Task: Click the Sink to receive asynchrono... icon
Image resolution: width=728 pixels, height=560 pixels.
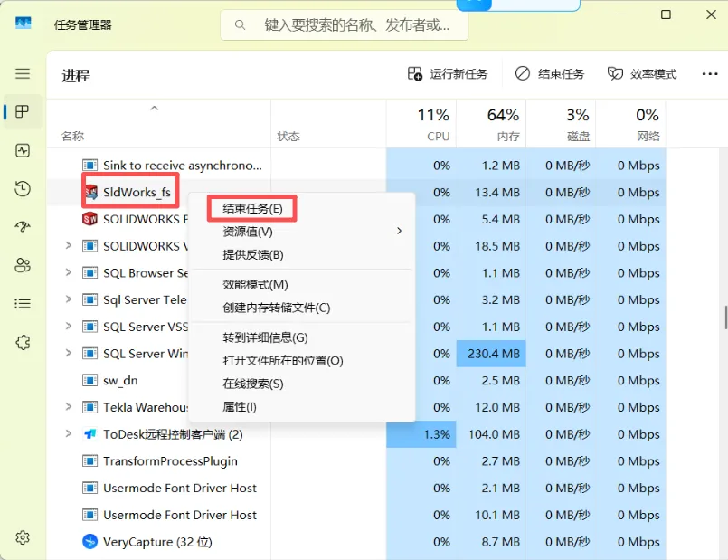Action: coord(90,165)
